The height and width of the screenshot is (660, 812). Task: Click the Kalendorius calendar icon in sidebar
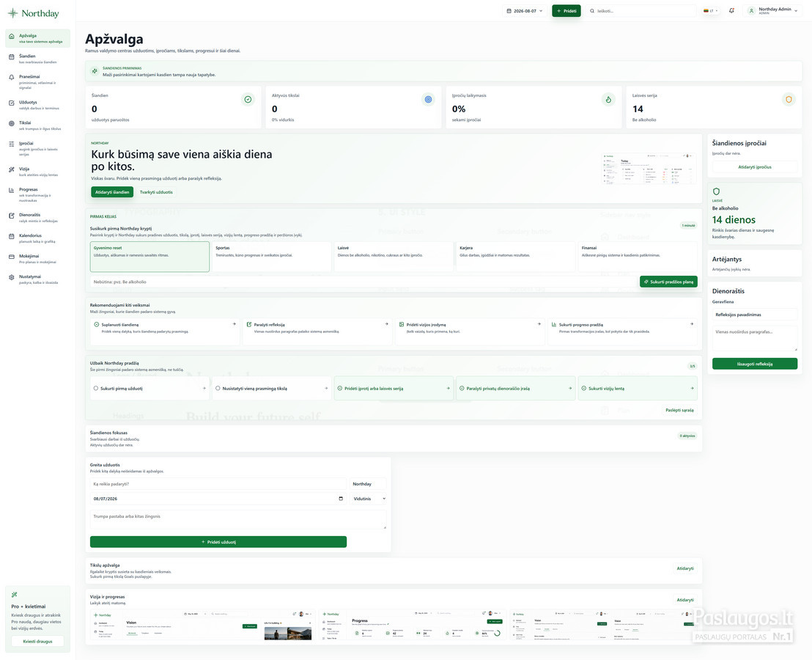tap(12, 236)
